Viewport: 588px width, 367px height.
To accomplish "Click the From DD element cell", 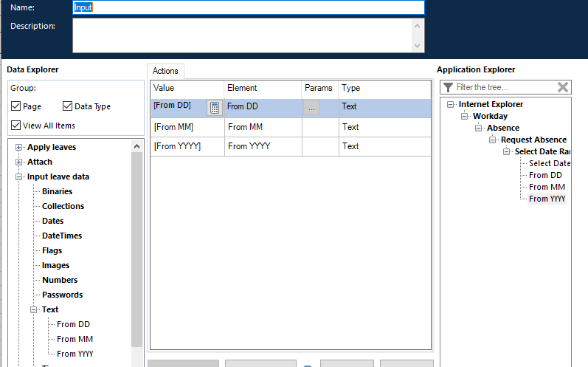I will 263,108.
